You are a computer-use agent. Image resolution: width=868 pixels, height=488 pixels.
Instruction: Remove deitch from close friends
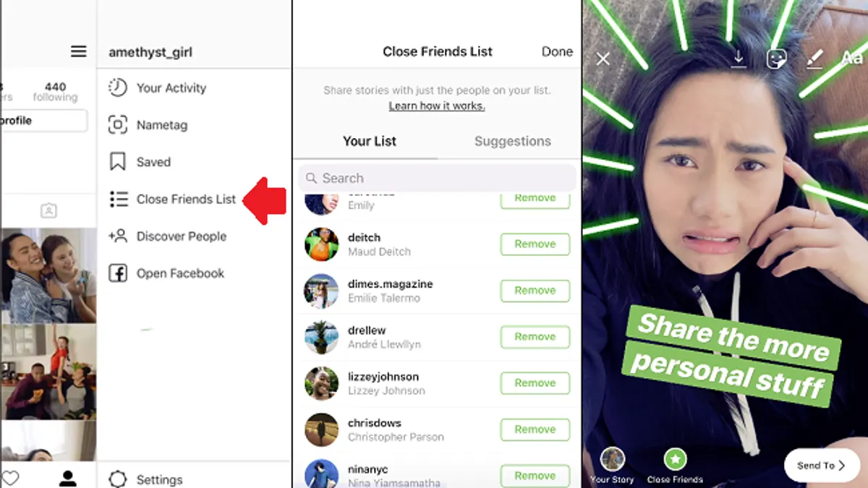pos(535,244)
